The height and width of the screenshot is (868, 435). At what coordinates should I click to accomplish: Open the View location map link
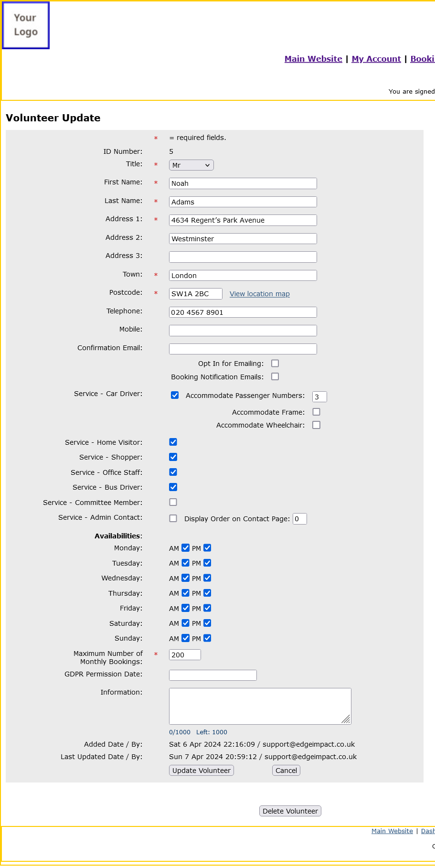click(259, 294)
